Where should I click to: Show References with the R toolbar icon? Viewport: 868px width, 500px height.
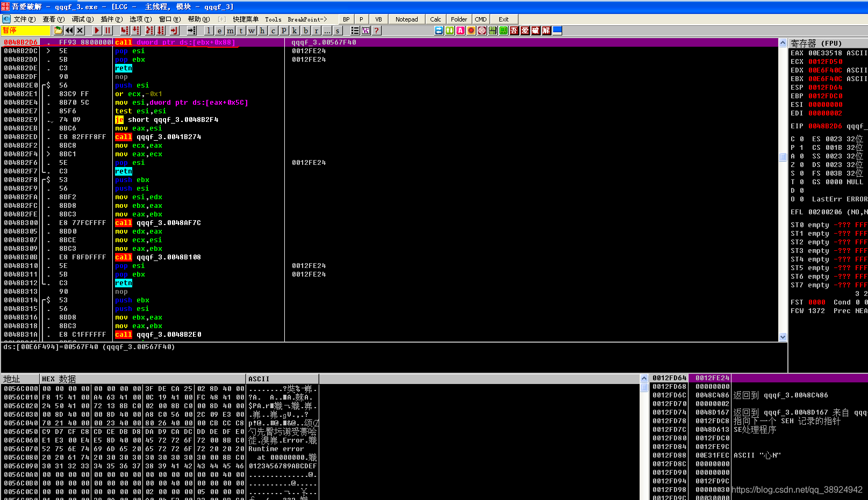point(317,31)
